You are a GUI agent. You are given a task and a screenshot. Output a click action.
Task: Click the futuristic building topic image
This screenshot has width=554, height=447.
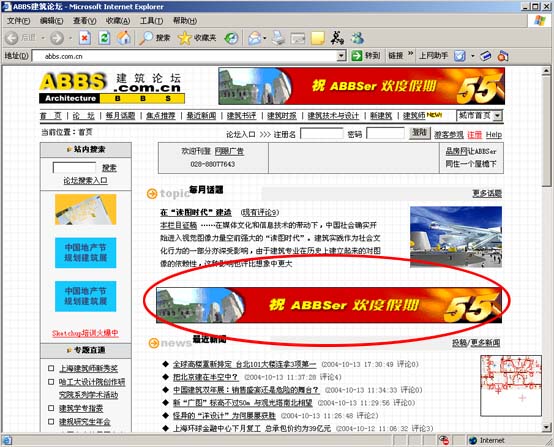456,237
